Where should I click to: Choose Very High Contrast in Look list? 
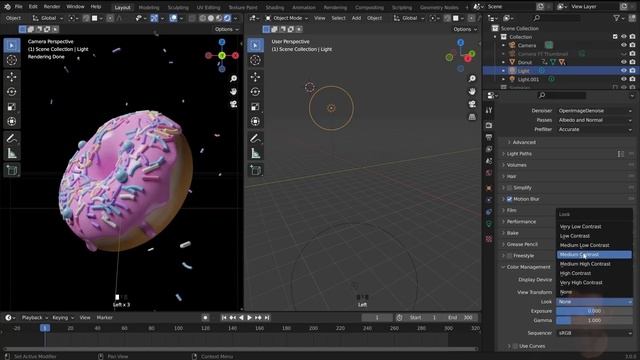coord(594,282)
